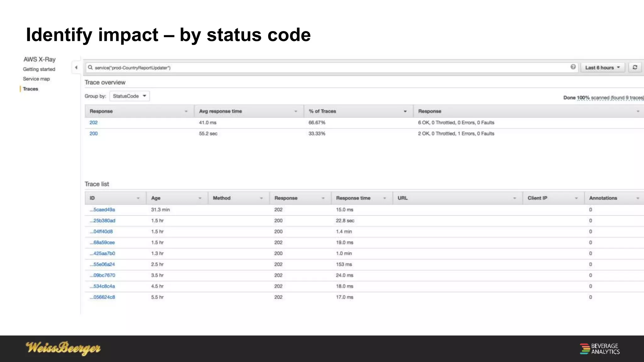Viewport: 644px width, 362px height.
Task: Open trace ...09bc7670
Action: pyautogui.click(x=103, y=275)
